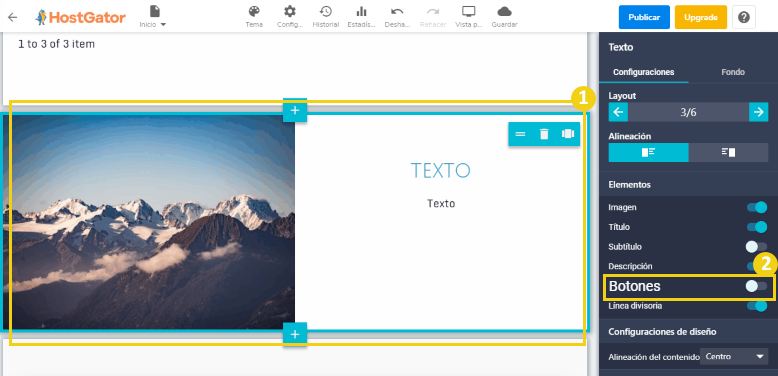The width and height of the screenshot is (778, 376).
Task: Select image-right alignment option
Action: coord(728,152)
